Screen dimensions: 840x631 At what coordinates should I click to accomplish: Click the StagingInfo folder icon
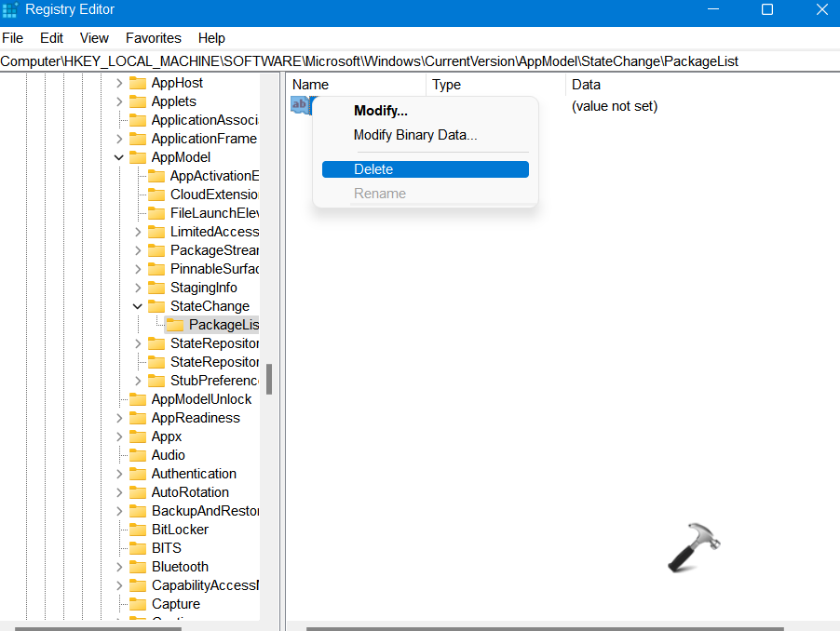[x=156, y=288]
